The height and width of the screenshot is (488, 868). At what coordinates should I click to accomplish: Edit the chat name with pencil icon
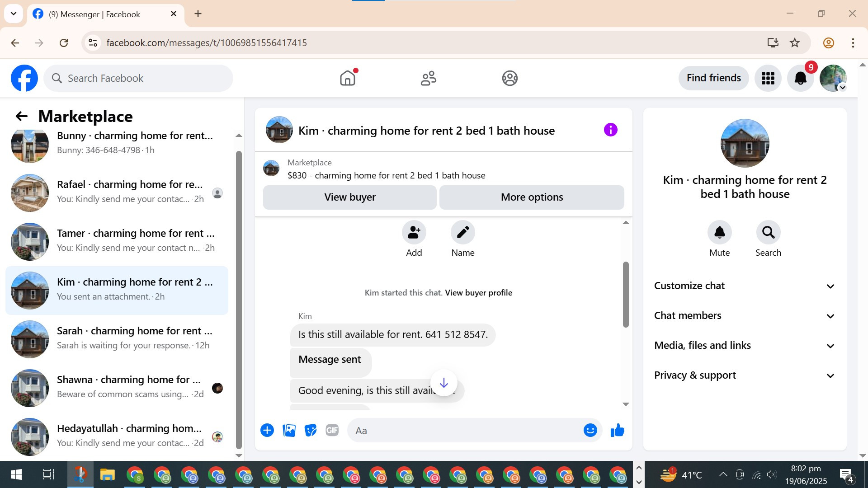click(462, 233)
